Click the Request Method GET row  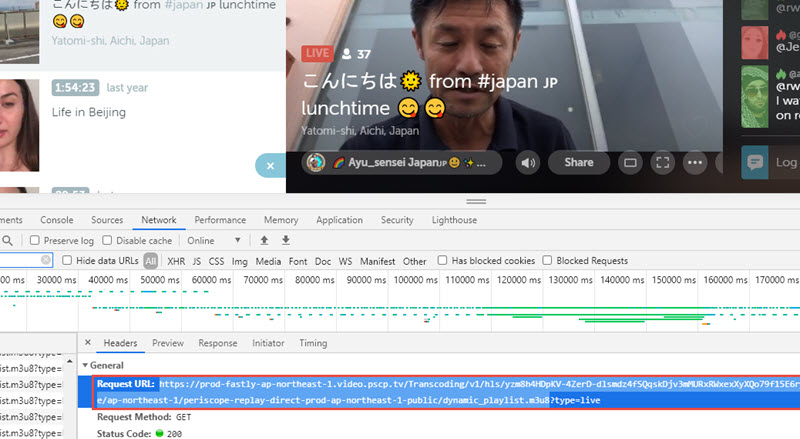click(x=144, y=417)
